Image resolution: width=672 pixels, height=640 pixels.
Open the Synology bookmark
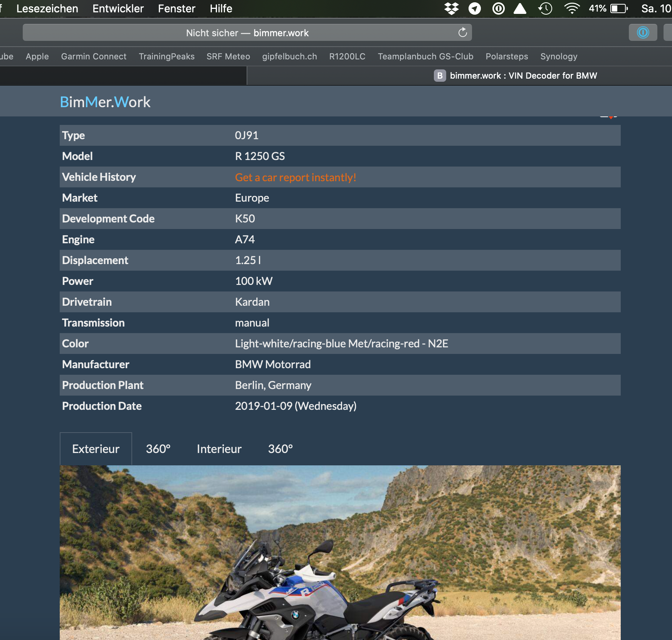click(x=559, y=56)
